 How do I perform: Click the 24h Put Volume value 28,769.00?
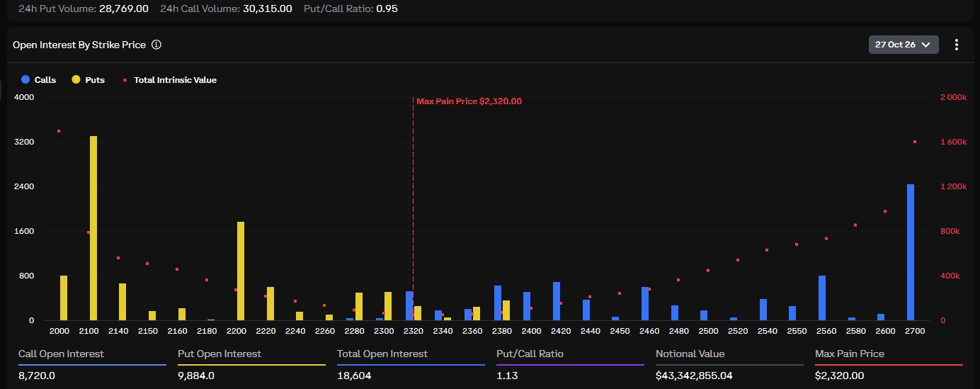point(123,9)
